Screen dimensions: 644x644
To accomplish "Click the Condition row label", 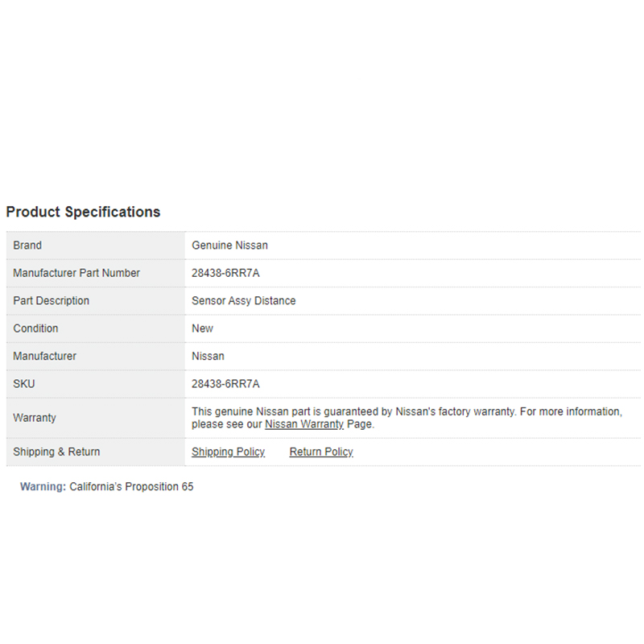I will [x=35, y=328].
